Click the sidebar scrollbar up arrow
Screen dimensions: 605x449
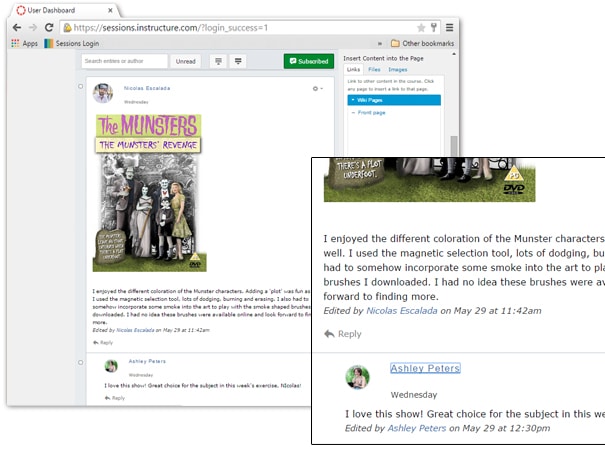click(x=454, y=54)
